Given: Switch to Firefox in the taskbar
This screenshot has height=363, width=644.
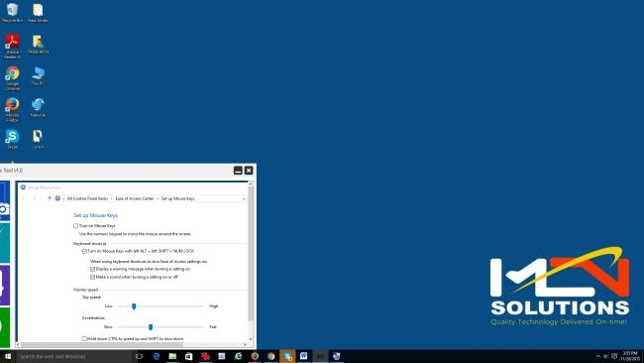Looking at the screenshot, I should pos(255,356).
